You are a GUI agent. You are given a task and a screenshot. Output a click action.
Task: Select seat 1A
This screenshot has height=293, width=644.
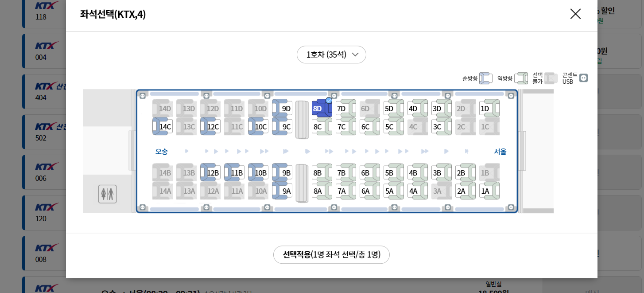(489, 191)
